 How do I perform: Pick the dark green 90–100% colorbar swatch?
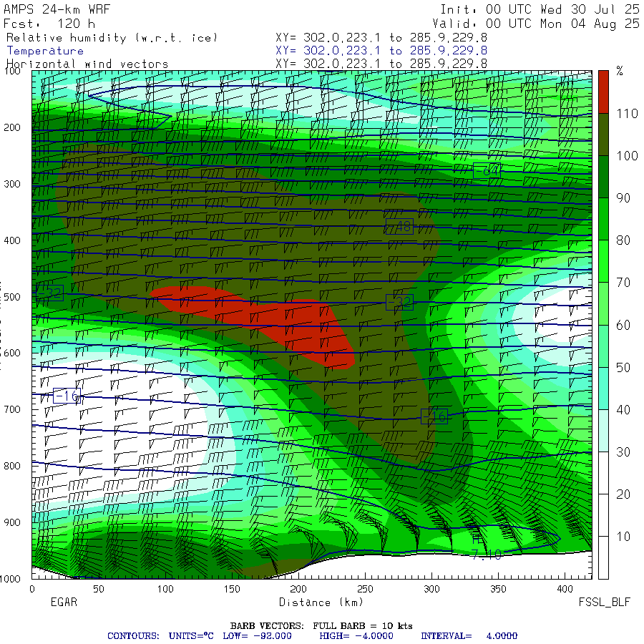tap(603, 177)
